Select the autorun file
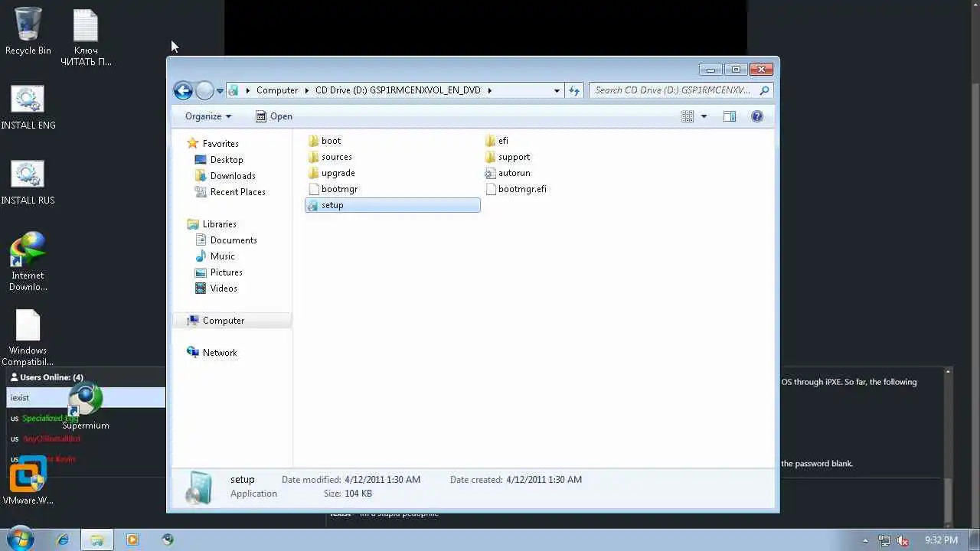The image size is (980, 551). coord(508,173)
